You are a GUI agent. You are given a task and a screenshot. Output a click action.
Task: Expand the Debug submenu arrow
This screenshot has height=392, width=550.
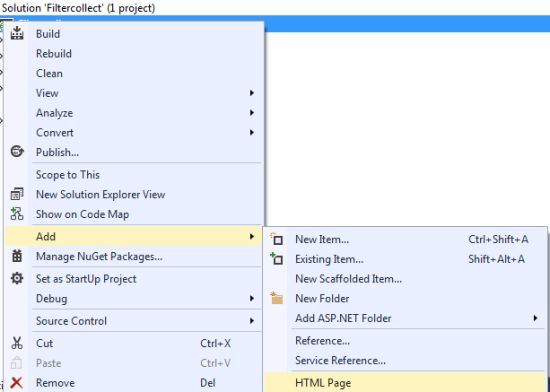pyautogui.click(x=252, y=298)
